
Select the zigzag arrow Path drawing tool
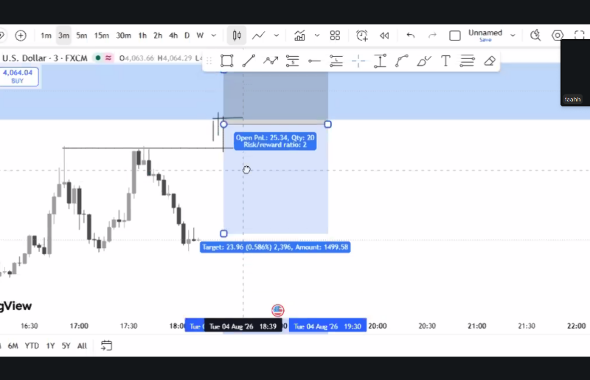click(271, 61)
